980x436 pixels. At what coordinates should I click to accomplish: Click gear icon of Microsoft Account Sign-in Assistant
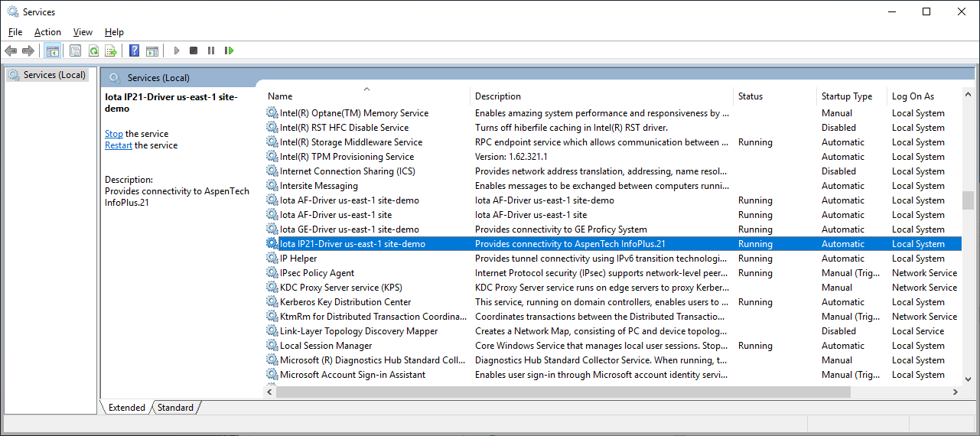click(x=272, y=375)
